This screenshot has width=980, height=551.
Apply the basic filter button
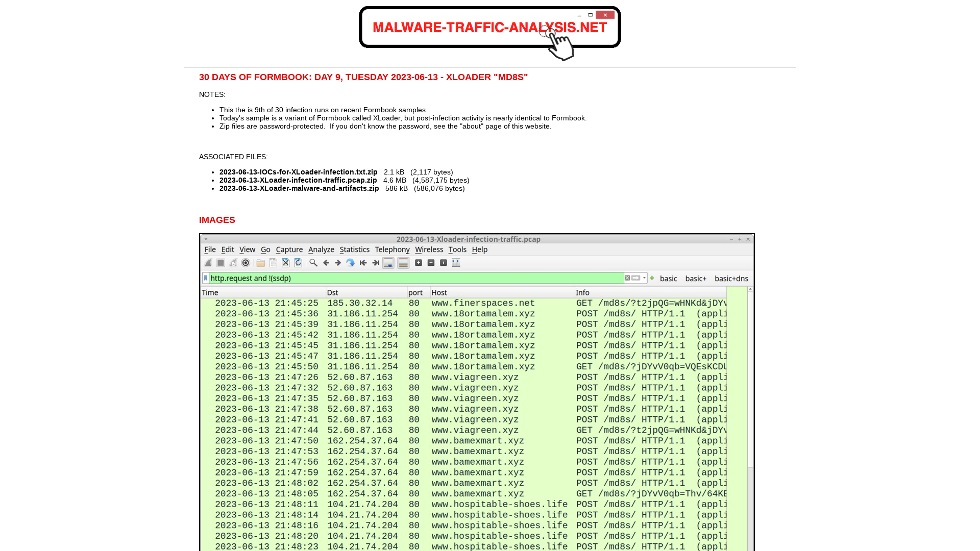tap(668, 278)
